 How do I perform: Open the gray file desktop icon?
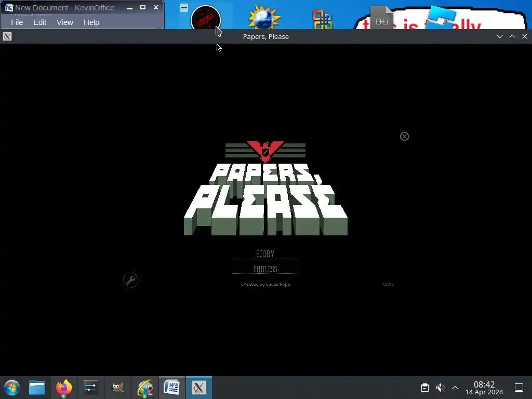point(382,18)
